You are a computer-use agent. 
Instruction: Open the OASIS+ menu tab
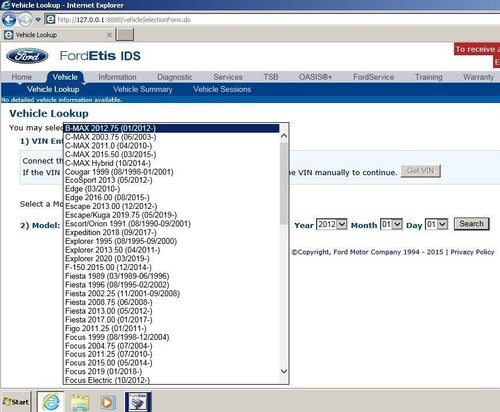pyautogui.click(x=315, y=77)
